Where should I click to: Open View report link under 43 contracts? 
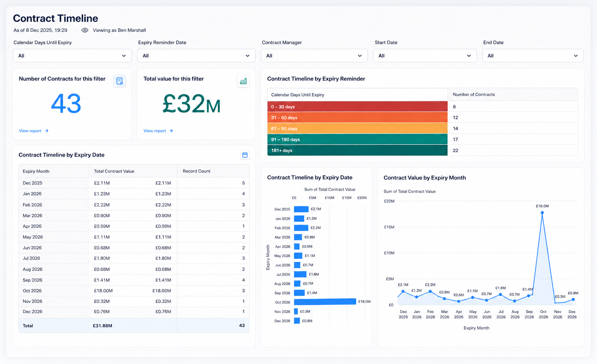[33, 131]
